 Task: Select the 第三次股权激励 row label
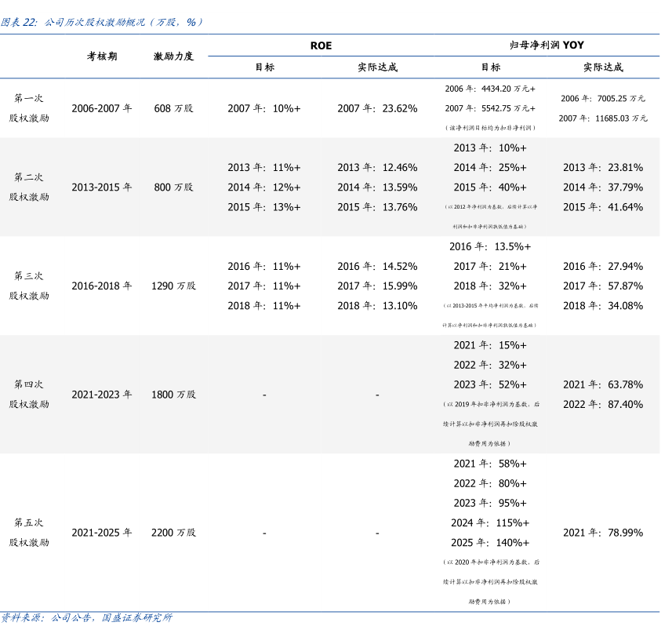click(29, 286)
